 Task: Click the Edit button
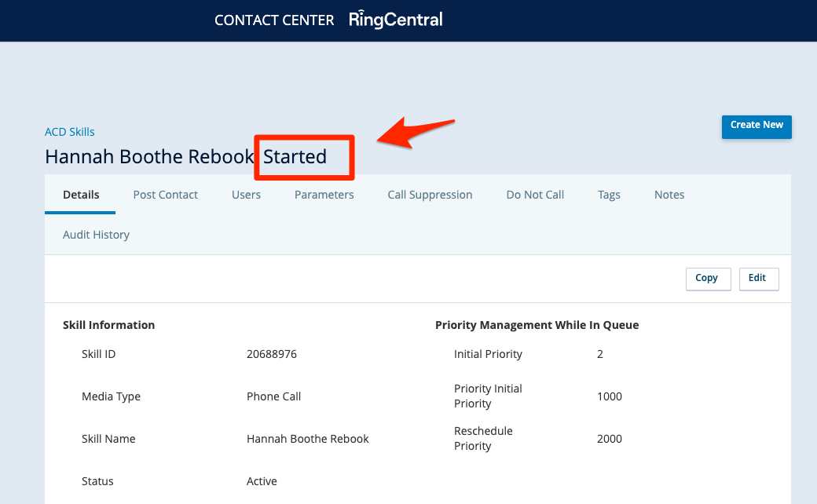click(x=757, y=278)
